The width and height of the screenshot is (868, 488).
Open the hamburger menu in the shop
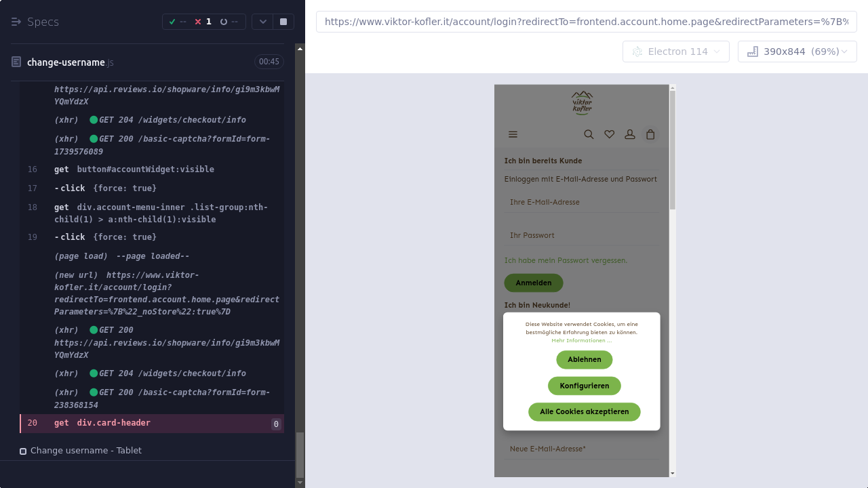click(513, 134)
